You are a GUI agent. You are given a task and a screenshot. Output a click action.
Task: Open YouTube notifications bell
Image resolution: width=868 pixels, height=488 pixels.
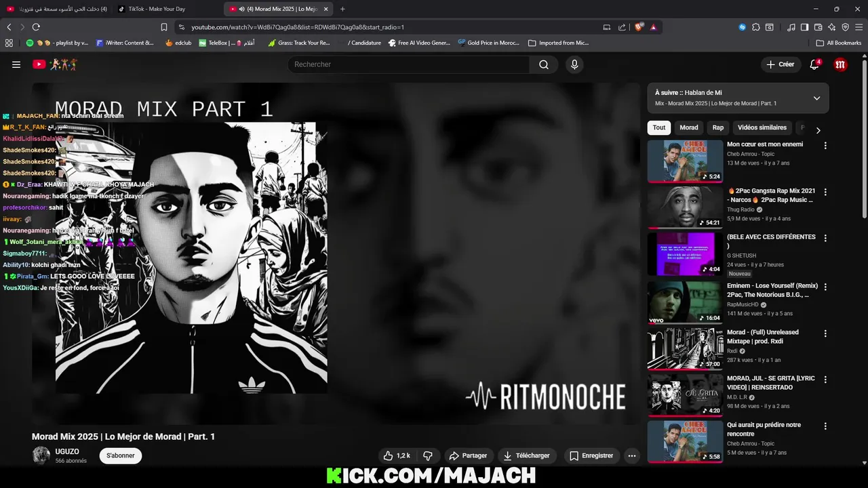[x=815, y=64]
